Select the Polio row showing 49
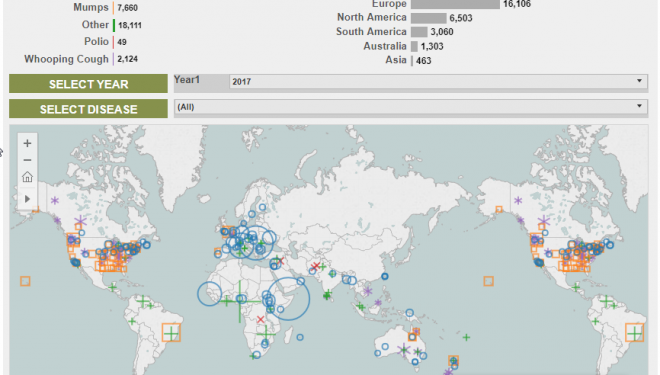Viewport: 660px width, 375px height. pyautogui.click(x=105, y=42)
